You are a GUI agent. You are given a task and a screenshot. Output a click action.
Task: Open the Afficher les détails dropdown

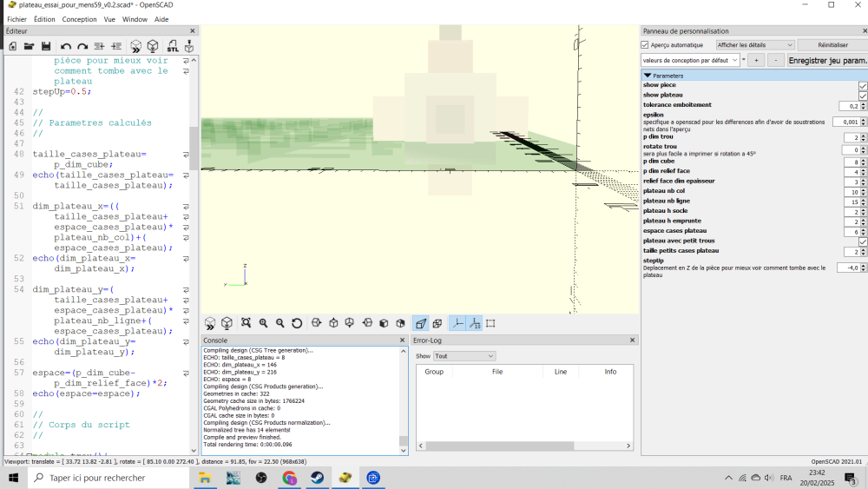coord(754,44)
